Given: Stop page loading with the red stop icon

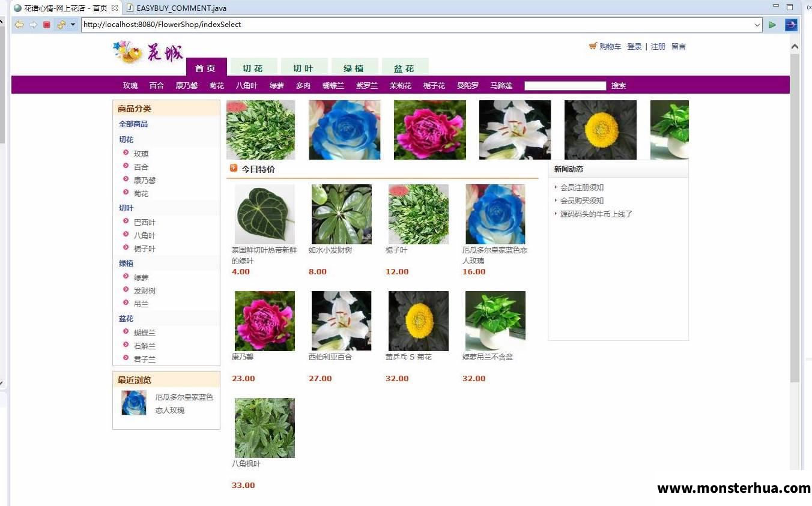Looking at the screenshot, I should tap(46, 25).
